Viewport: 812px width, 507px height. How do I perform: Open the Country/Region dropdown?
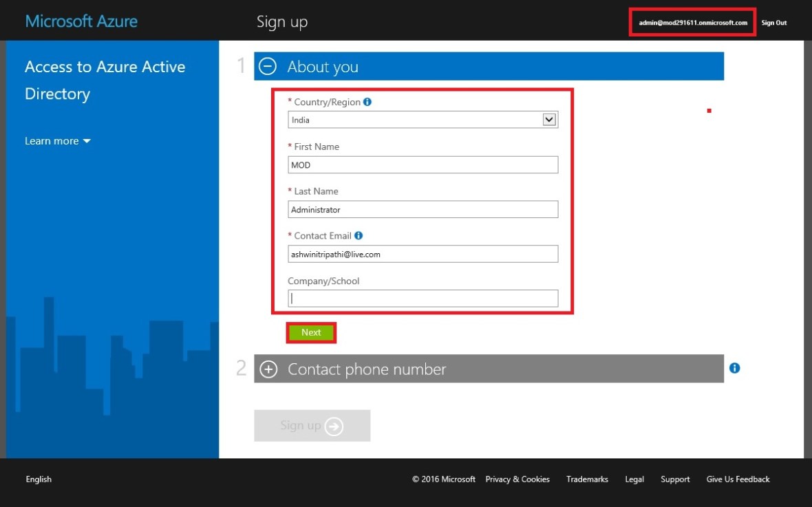(x=423, y=120)
